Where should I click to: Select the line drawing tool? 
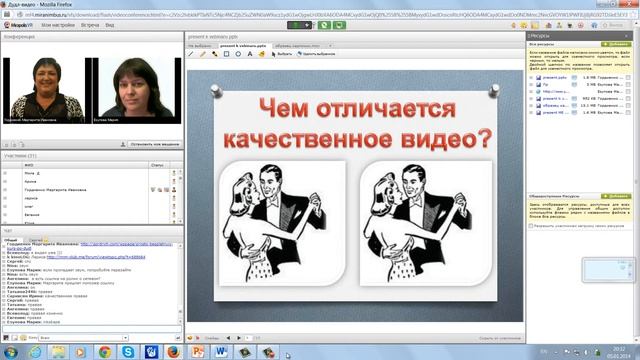(x=191, y=54)
